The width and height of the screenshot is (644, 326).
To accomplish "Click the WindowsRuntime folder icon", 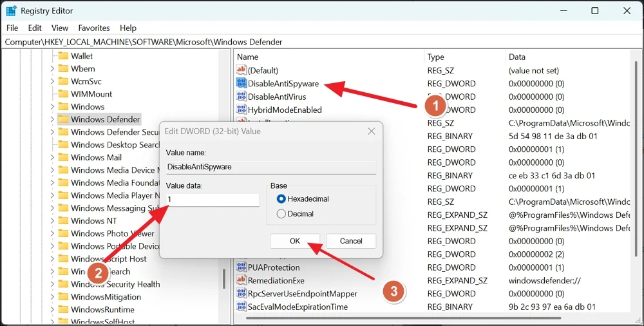I will click(x=63, y=309).
